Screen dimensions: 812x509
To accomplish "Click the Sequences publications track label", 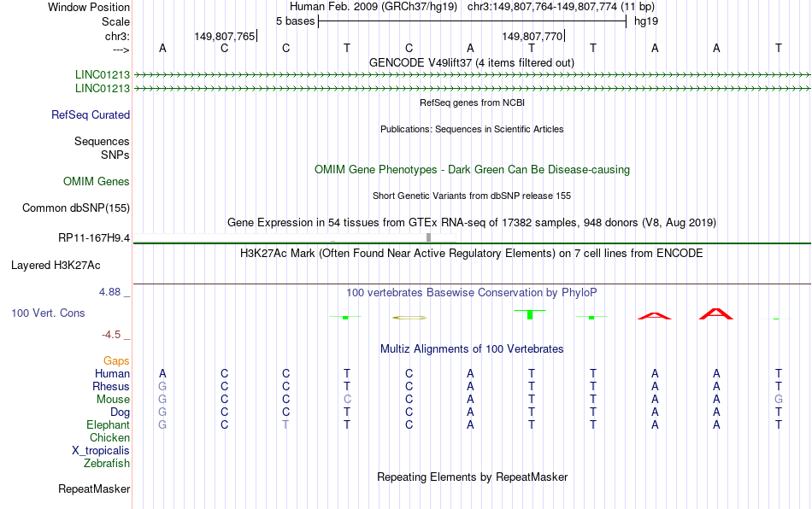I will point(102,141).
